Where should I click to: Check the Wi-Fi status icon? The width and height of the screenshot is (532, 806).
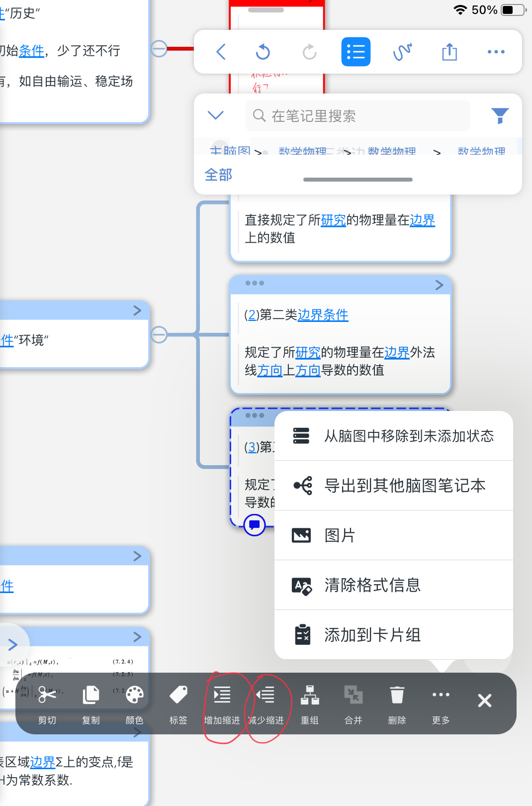point(460,10)
